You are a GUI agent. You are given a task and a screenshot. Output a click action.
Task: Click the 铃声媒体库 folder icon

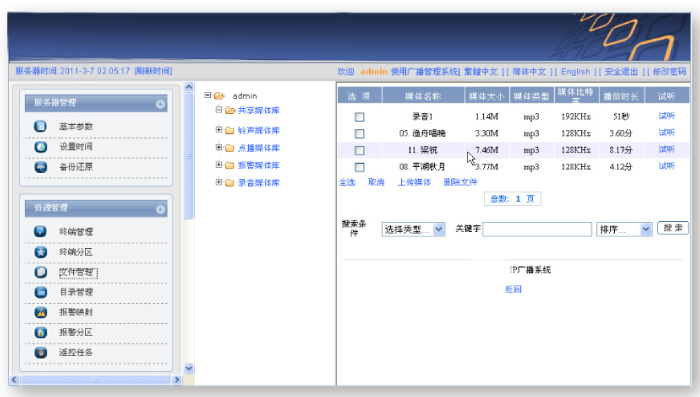pyautogui.click(x=230, y=130)
